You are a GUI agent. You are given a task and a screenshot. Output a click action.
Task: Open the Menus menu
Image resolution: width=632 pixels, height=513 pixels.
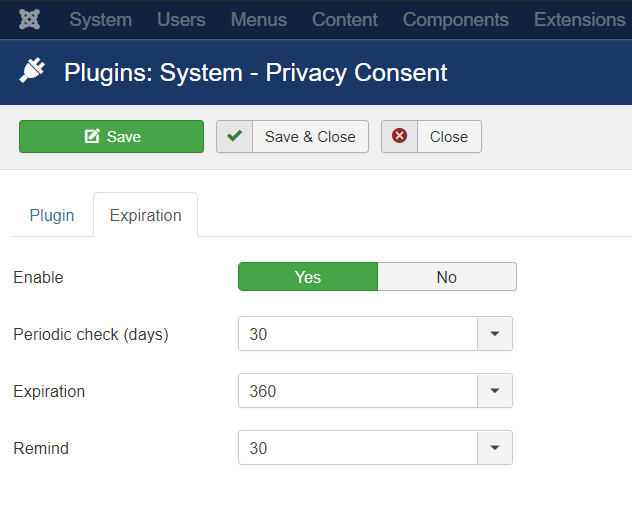[x=259, y=20]
